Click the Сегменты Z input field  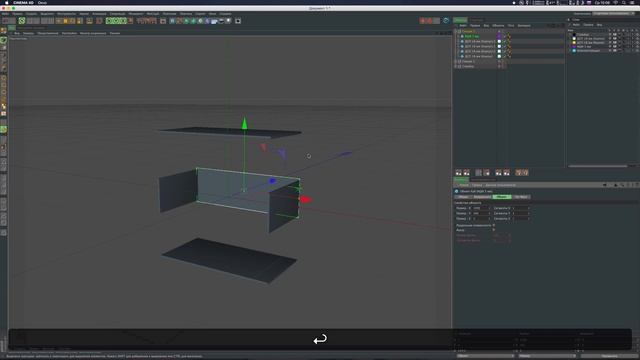(x=521, y=218)
